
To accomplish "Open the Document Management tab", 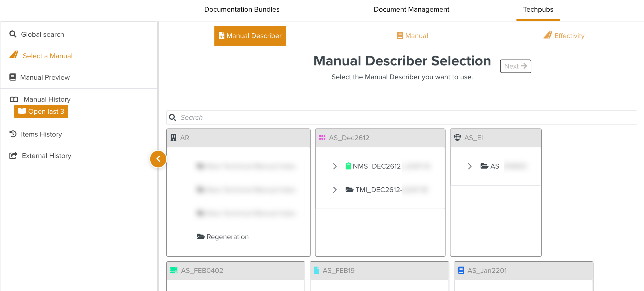I will [x=411, y=10].
